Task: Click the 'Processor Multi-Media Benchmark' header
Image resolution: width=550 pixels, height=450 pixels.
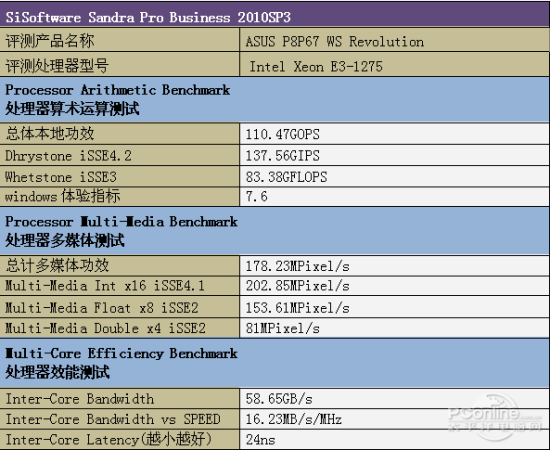Action: click(121, 222)
